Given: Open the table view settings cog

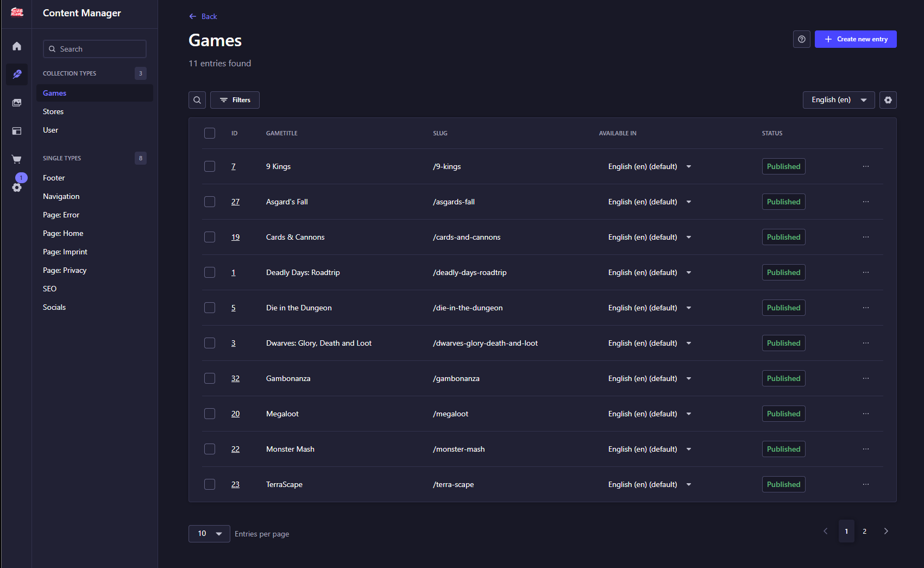Looking at the screenshot, I should 888,100.
